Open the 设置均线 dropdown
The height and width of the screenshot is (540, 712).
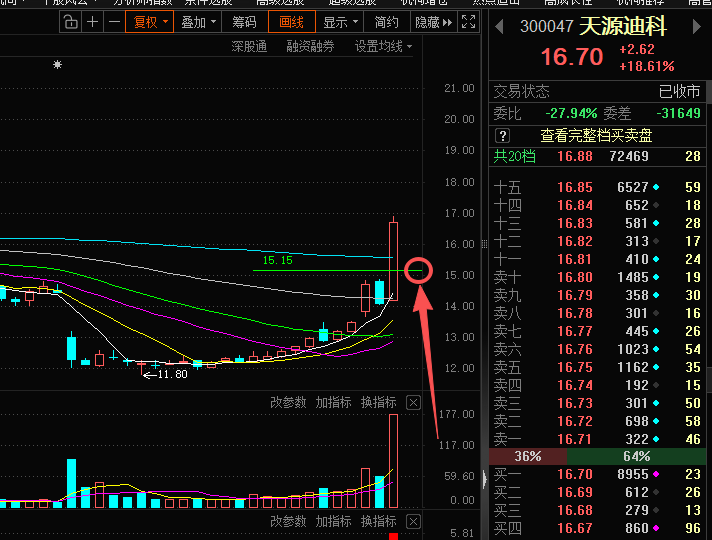(383, 46)
